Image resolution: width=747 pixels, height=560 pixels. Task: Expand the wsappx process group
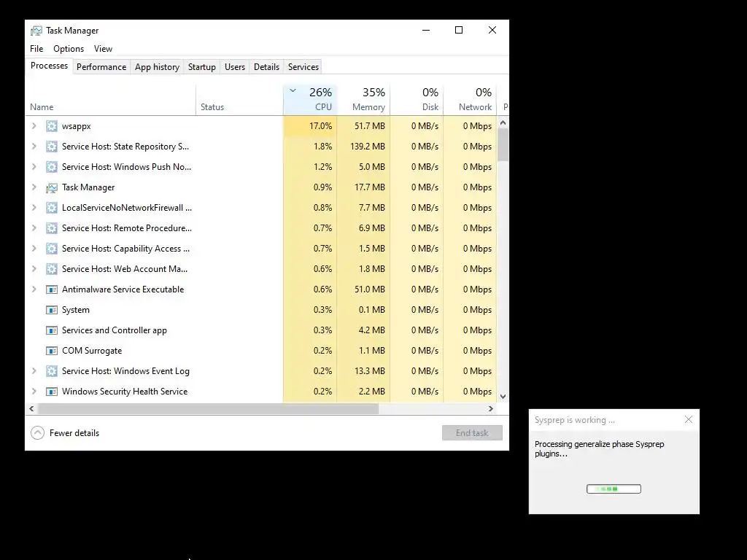34,126
